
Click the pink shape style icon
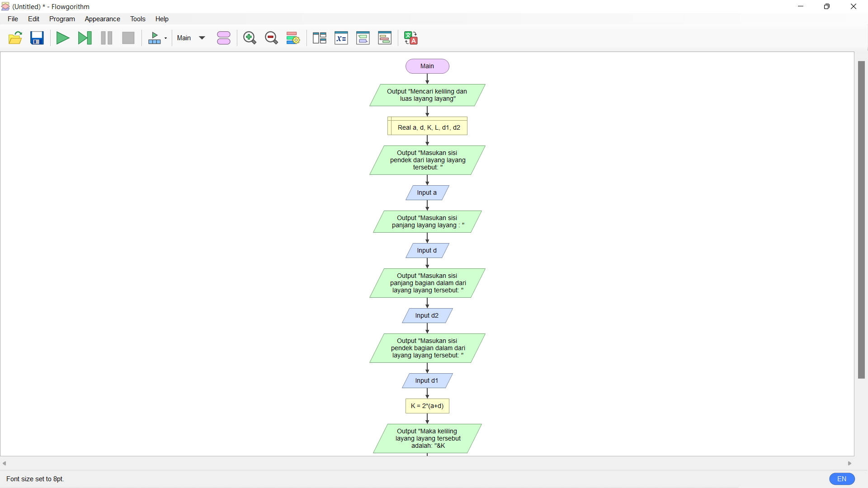pyautogui.click(x=224, y=38)
